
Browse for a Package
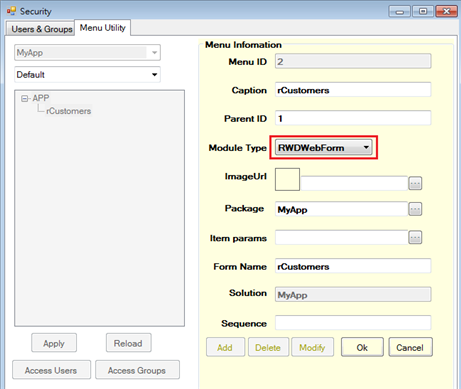pyautogui.click(x=415, y=209)
